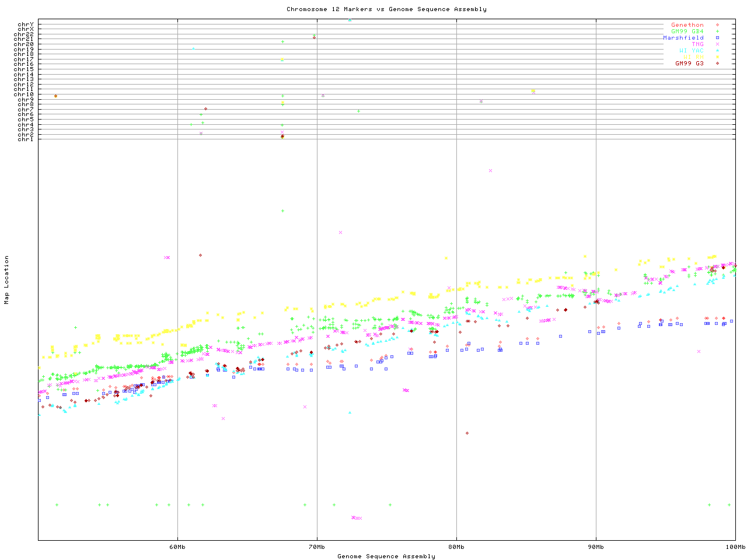Click the chrY label on the y-axis

26,24
